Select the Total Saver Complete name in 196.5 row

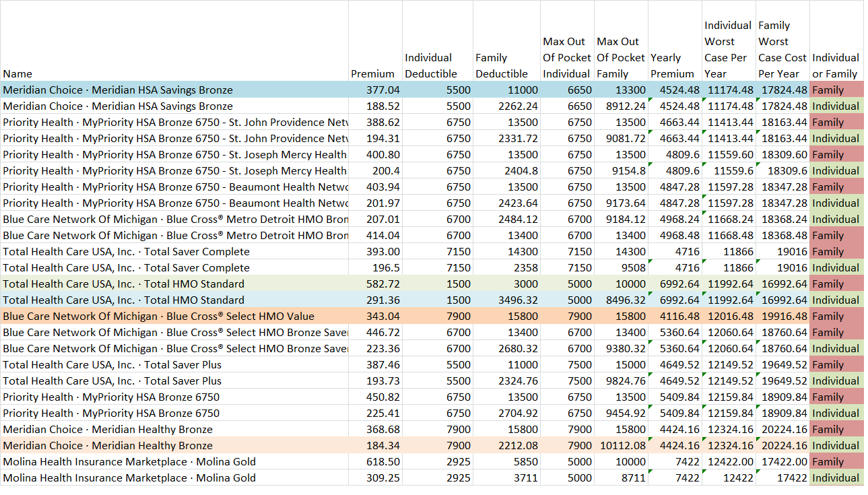point(174,267)
